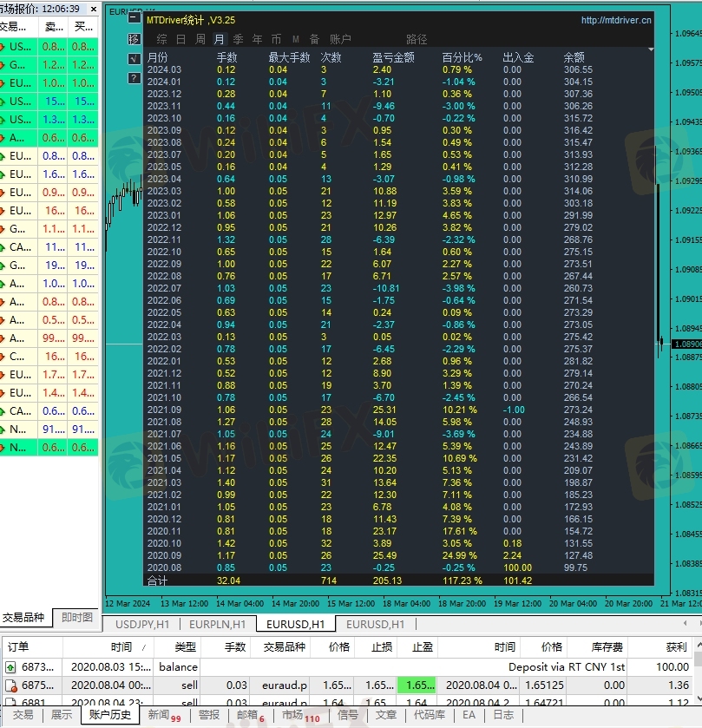Open the 展示 exposure terminal tab

(62, 714)
